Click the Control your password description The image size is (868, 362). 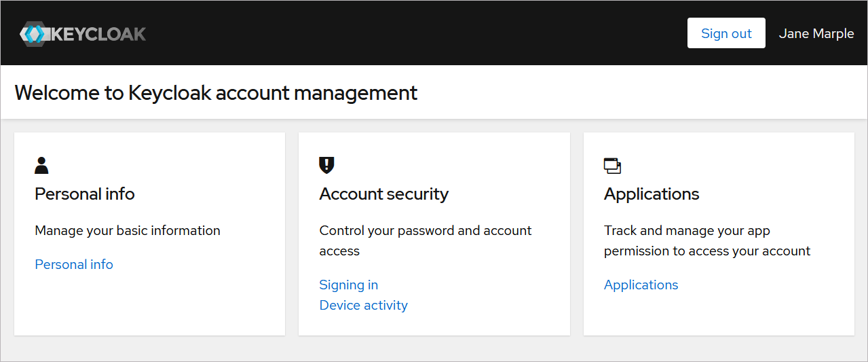click(x=425, y=240)
